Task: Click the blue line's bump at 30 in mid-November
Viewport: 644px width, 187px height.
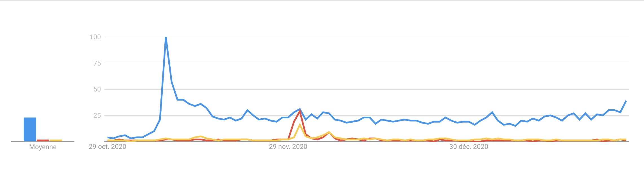Action: (247, 110)
